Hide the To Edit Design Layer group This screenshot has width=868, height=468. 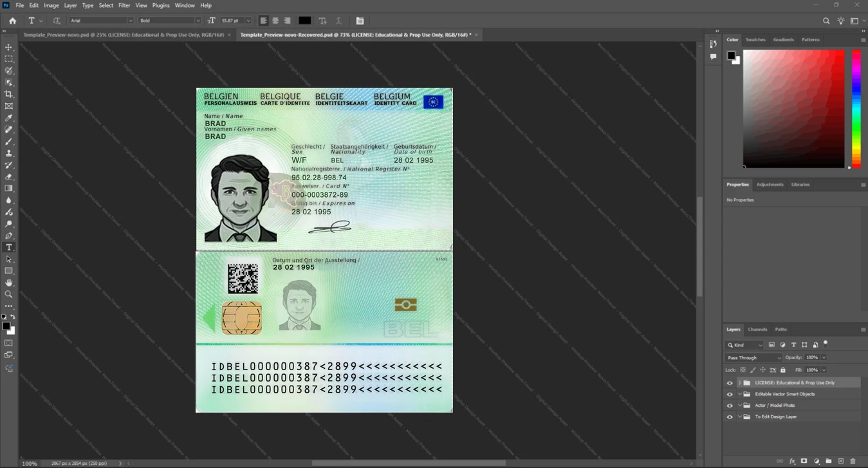[730, 417]
